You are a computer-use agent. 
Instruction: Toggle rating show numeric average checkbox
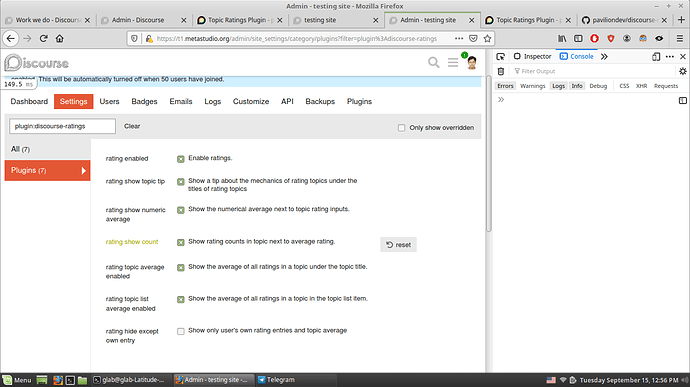pos(180,210)
